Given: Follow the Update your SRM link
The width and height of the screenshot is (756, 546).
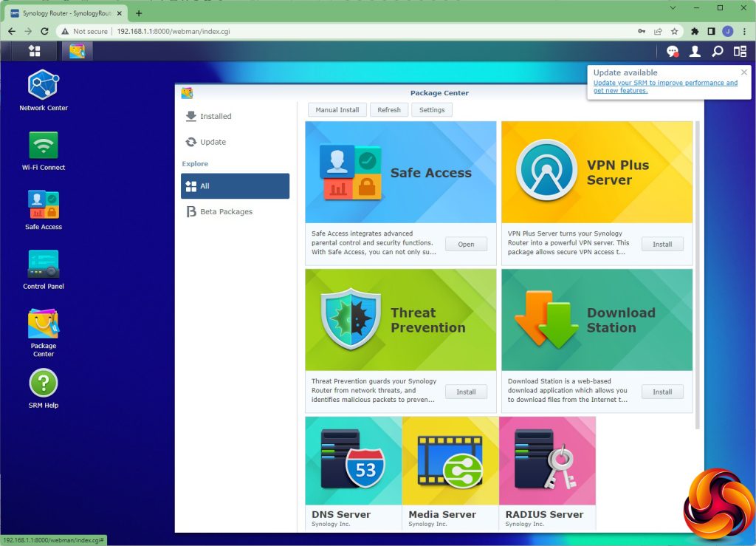Looking at the screenshot, I should 665,86.
